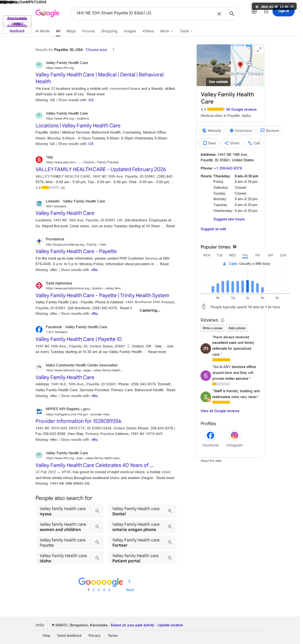Select WED in Popular times
The image size is (303, 644).
pyautogui.click(x=232, y=255)
